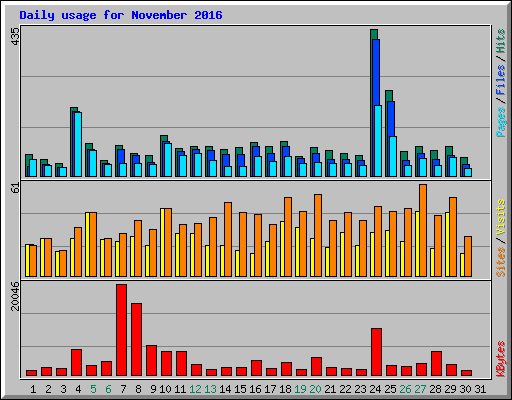
Task: Click green day 27 label
Action: (x=420, y=389)
